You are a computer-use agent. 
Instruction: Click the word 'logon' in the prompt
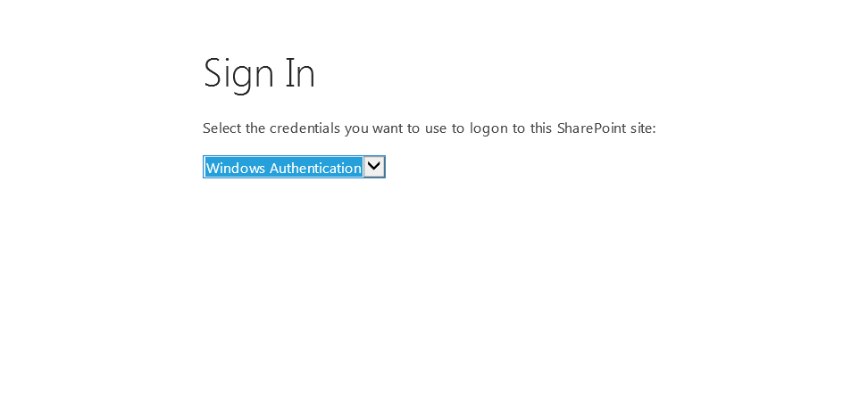tap(488, 129)
